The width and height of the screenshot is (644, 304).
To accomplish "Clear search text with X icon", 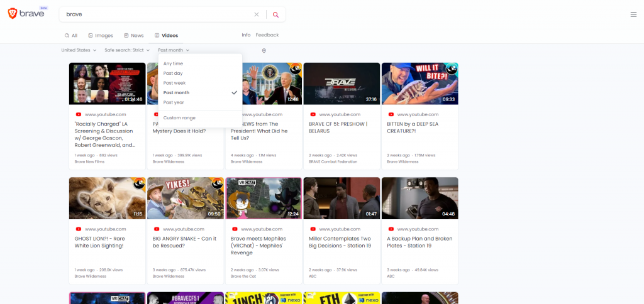I will (x=257, y=14).
